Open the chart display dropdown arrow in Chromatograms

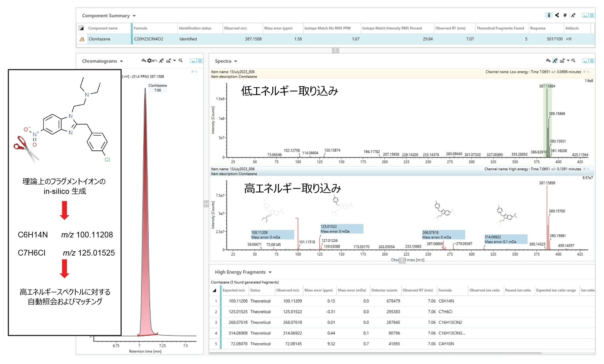point(174,61)
